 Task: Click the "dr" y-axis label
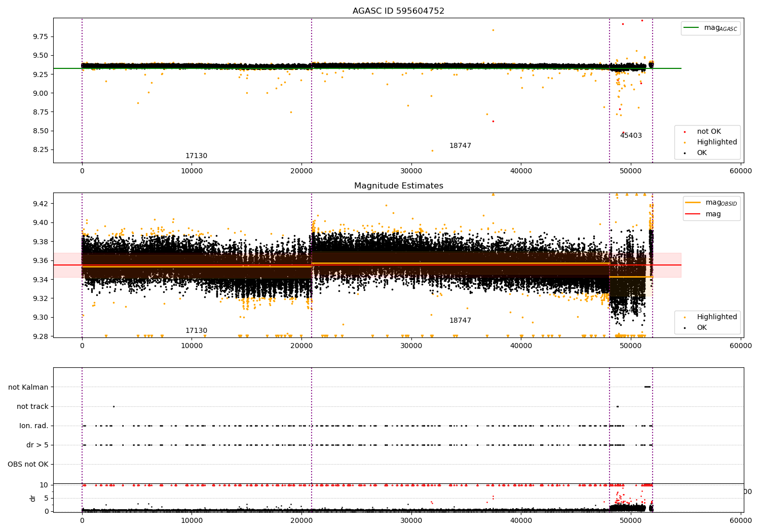33,498
